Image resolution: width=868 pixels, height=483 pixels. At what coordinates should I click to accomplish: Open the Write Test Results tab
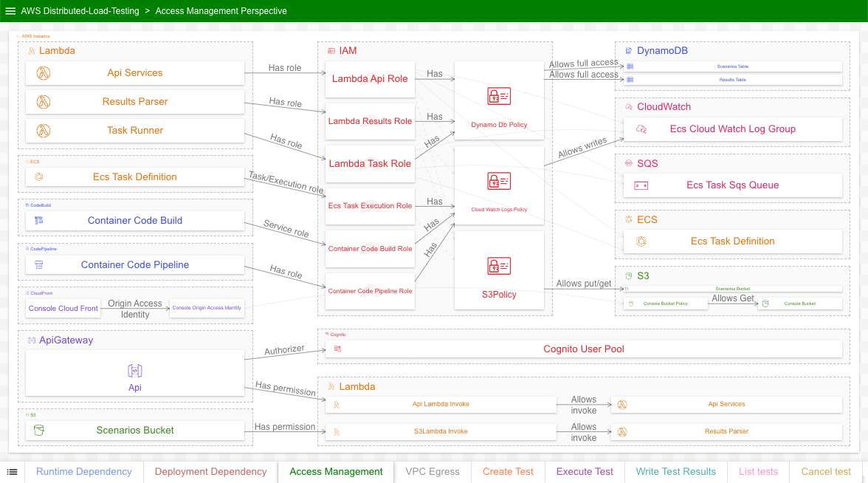tap(676, 472)
